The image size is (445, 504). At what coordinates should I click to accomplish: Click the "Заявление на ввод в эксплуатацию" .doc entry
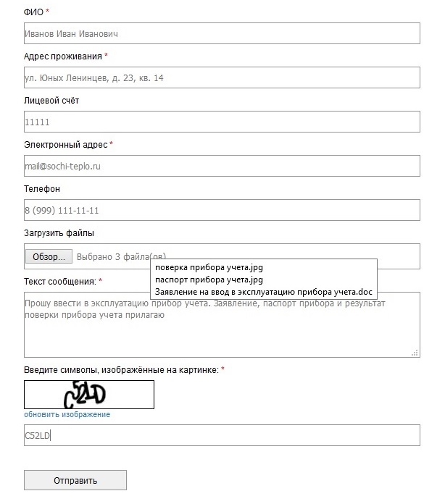point(264,291)
